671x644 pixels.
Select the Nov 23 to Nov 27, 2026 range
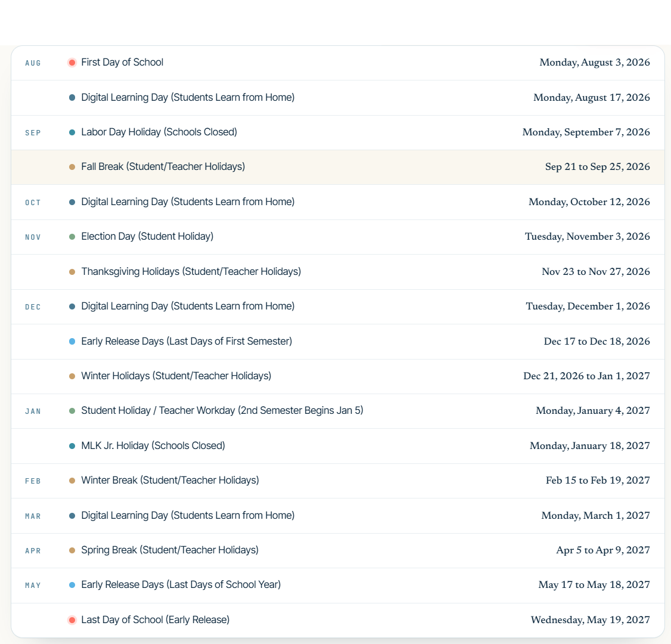click(x=596, y=272)
